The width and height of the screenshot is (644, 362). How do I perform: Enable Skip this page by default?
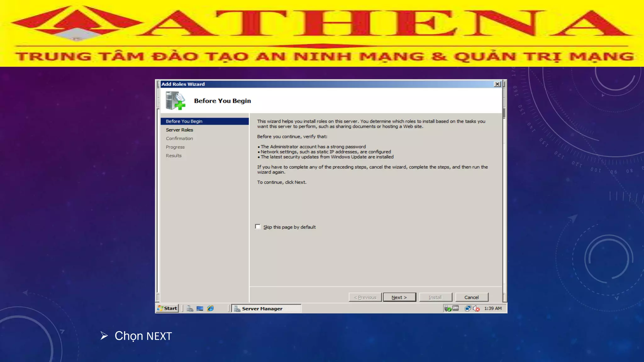click(x=258, y=227)
